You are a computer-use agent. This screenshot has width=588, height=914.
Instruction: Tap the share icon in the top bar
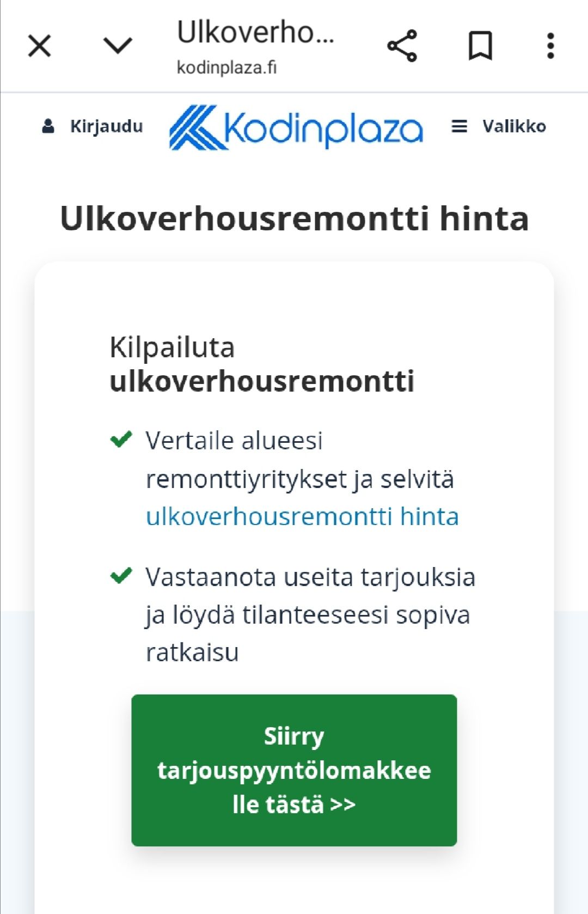[402, 46]
